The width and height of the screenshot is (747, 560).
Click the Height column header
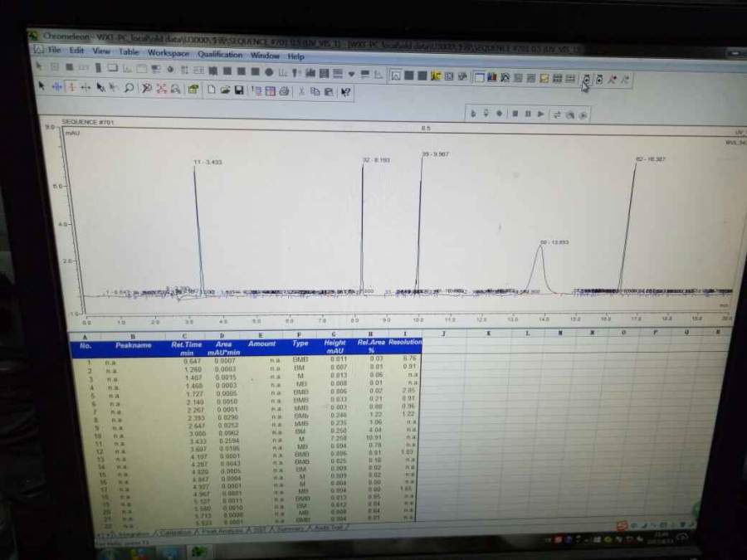pos(335,346)
